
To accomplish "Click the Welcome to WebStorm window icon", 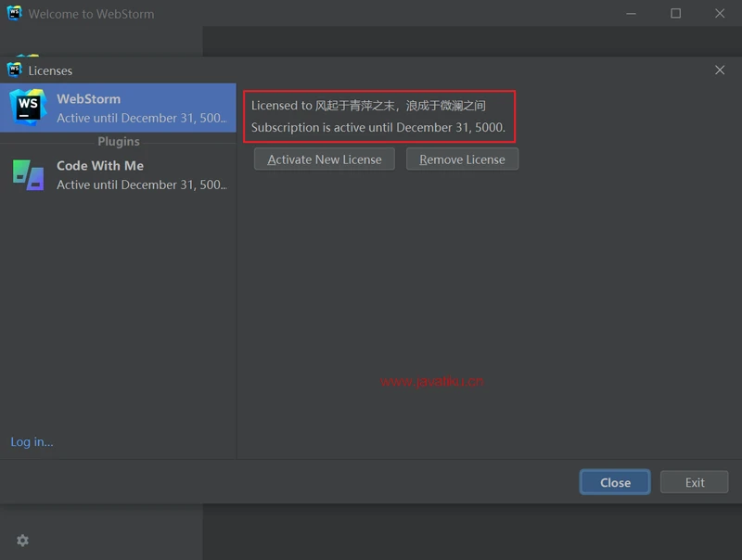I will (x=14, y=14).
